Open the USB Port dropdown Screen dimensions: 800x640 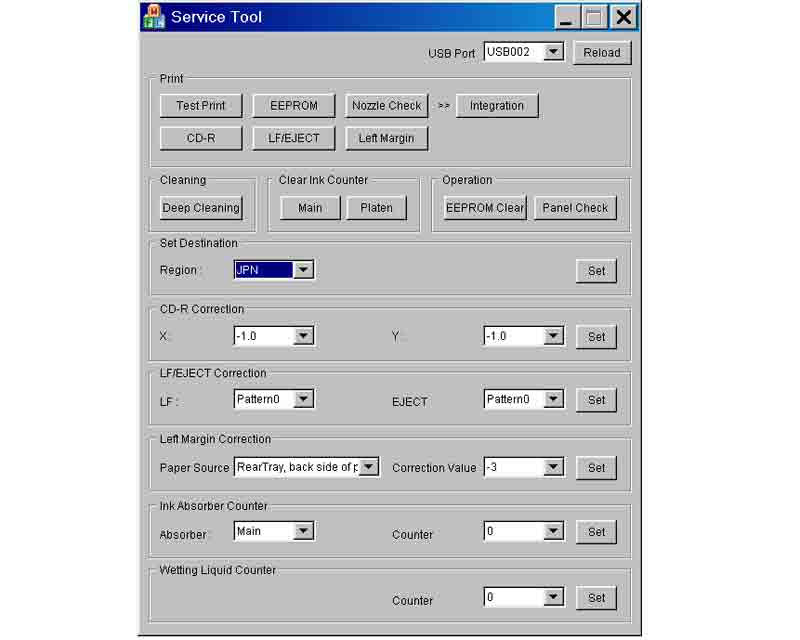pos(523,52)
